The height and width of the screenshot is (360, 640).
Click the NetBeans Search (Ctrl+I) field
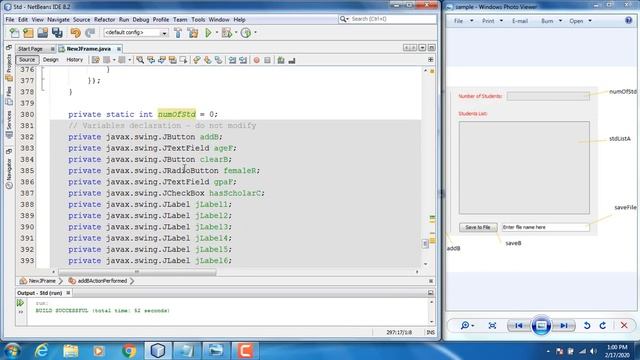[x=387, y=19]
